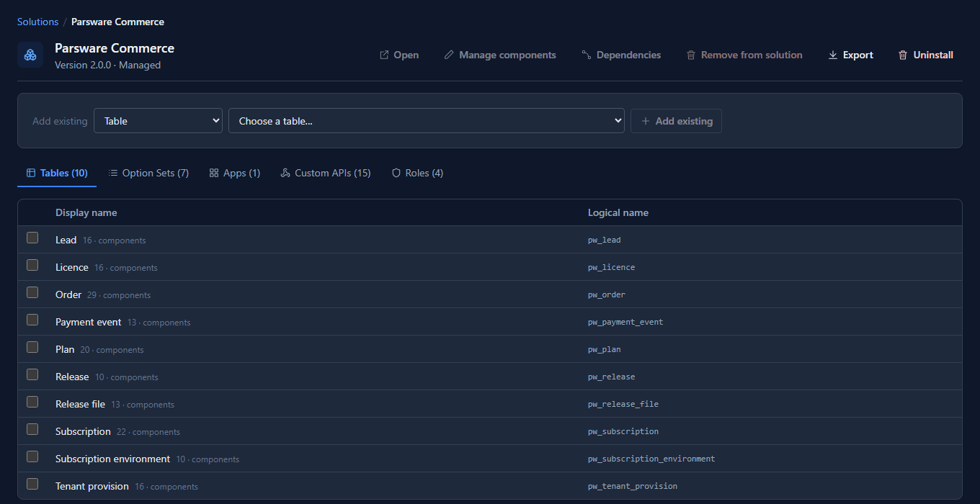Image resolution: width=980 pixels, height=504 pixels.
Task: Click the Open external-link icon
Action: pos(384,55)
